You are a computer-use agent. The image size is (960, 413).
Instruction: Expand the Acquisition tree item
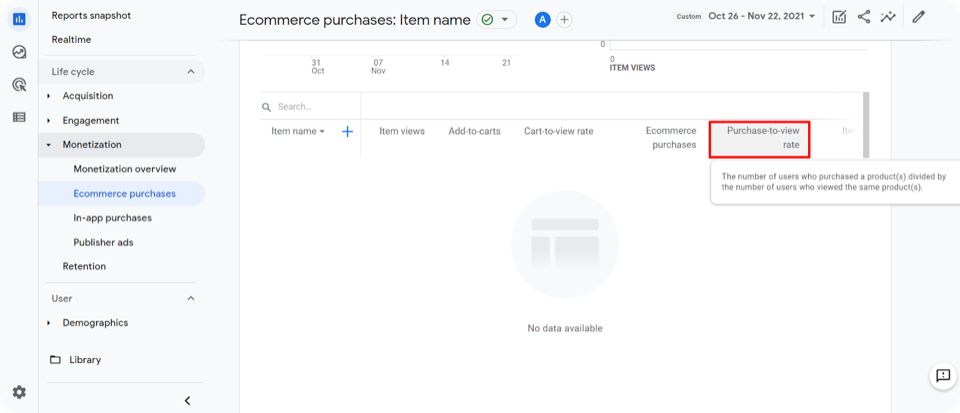(49, 96)
